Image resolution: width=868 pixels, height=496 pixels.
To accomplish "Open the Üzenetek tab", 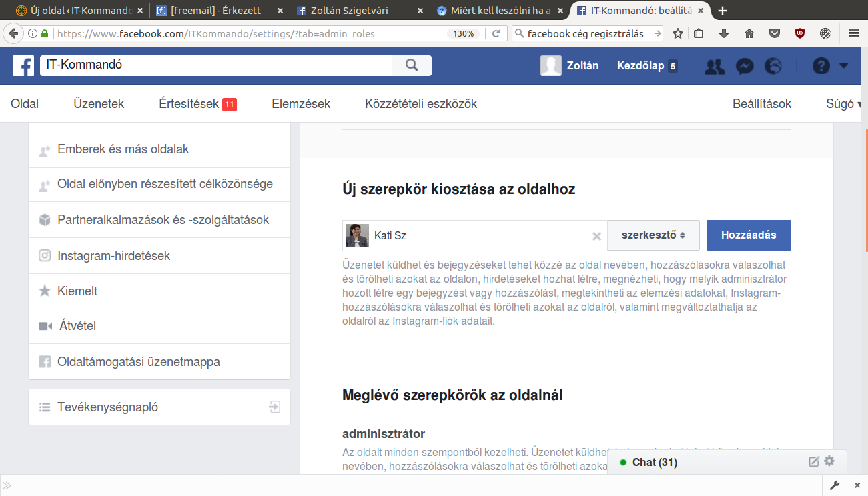I will pos(99,103).
